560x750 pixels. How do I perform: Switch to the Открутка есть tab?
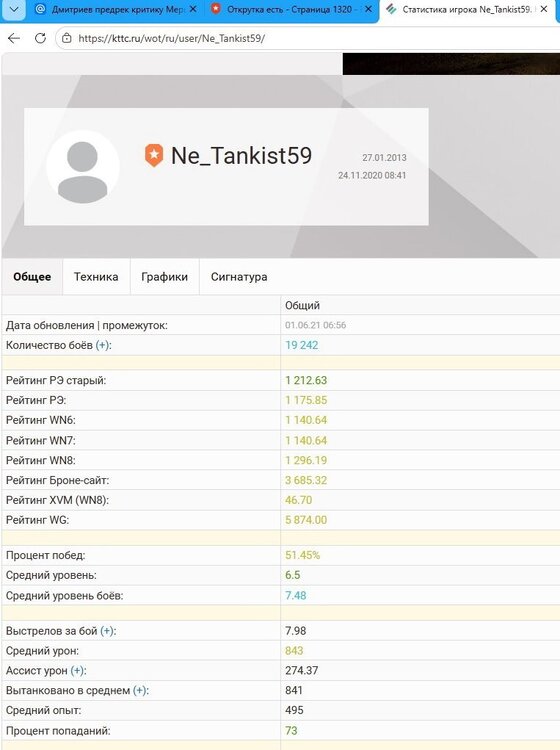click(289, 9)
